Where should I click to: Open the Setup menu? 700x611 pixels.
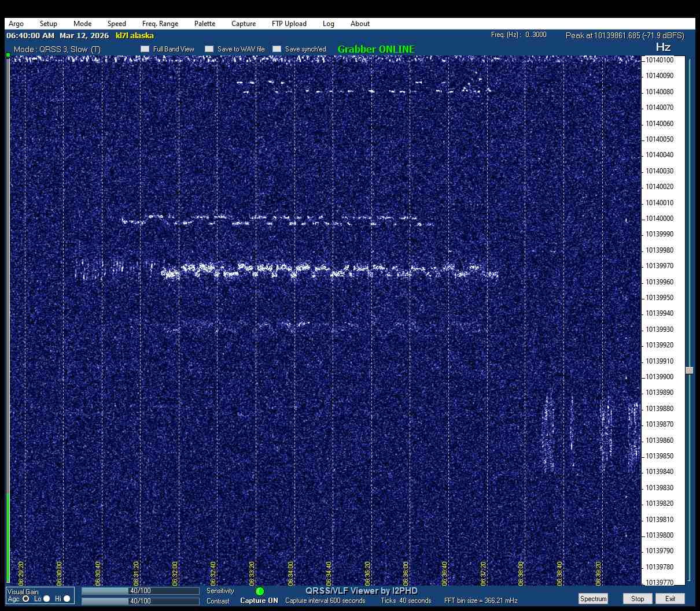pyautogui.click(x=49, y=24)
